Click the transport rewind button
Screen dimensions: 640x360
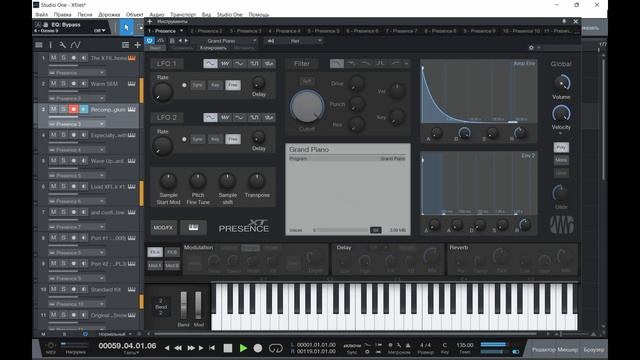click(x=178, y=348)
